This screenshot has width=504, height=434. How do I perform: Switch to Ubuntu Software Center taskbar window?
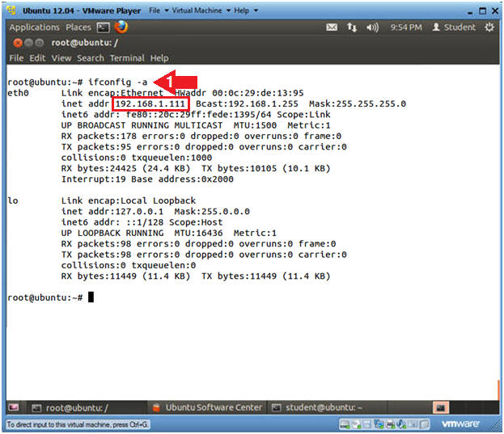coord(207,407)
